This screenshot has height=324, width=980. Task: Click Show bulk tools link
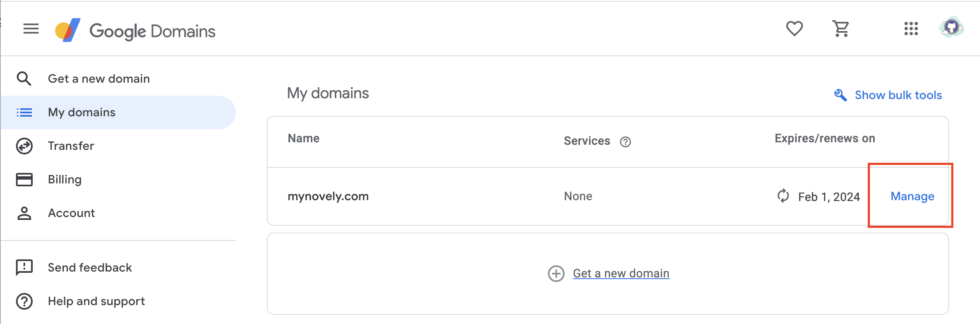[898, 95]
